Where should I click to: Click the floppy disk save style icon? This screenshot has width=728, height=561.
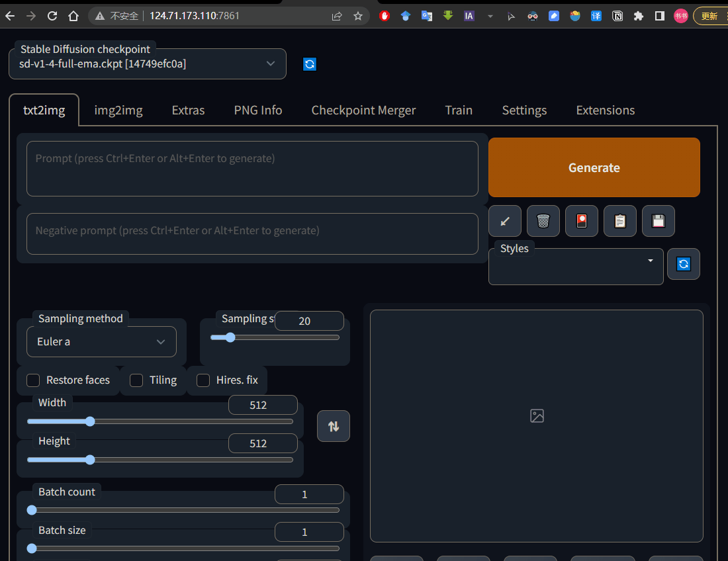pos(659,221)
